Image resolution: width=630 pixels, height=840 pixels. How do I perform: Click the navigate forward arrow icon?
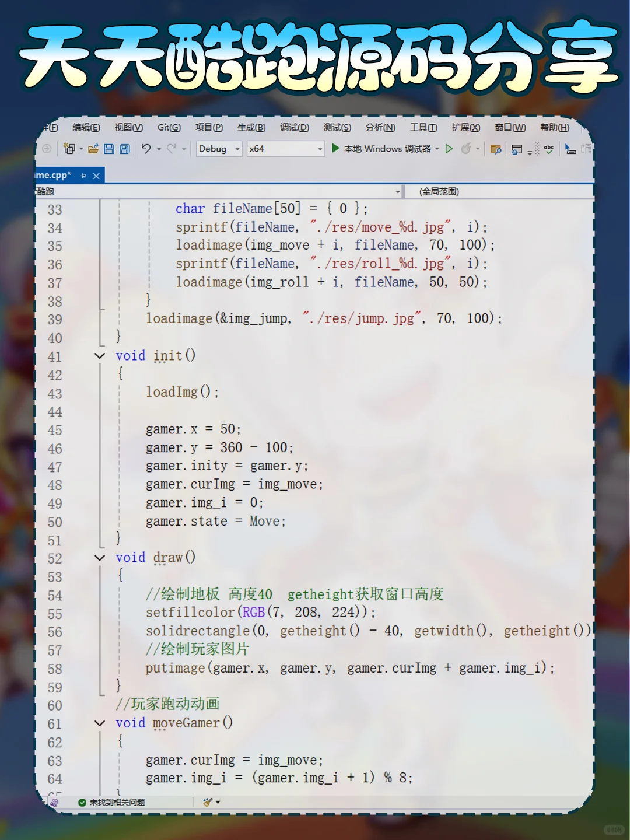pyautogui.click(x=47, y=149)
